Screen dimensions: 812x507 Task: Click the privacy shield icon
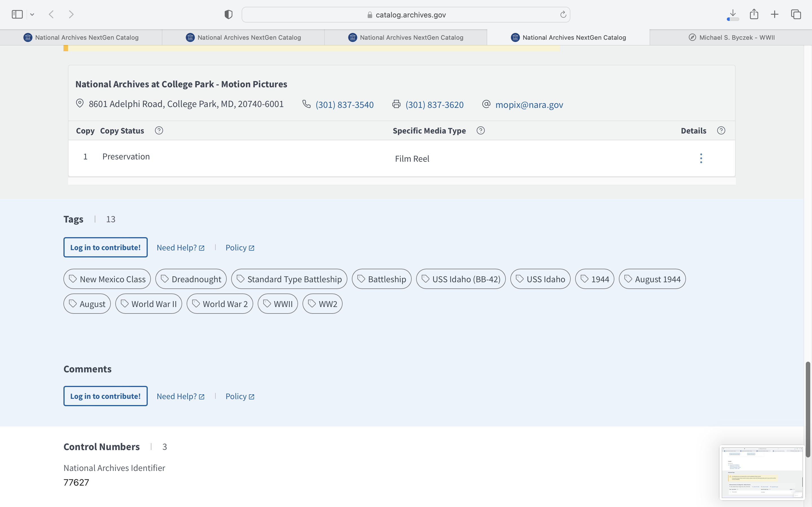click(228, 14)
